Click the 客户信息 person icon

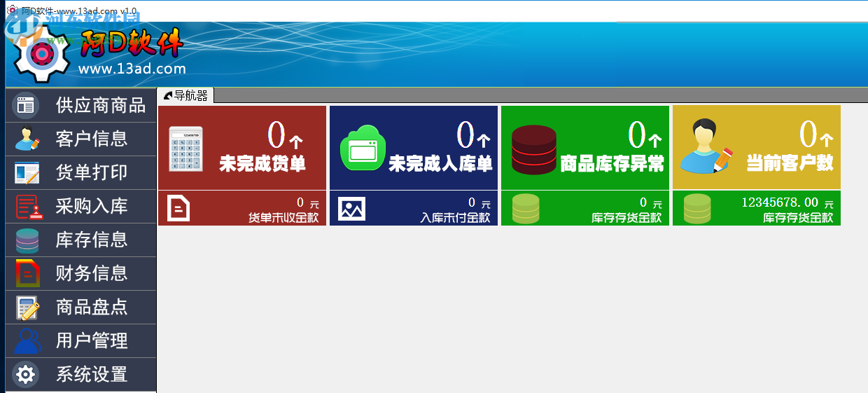point(27,139)
